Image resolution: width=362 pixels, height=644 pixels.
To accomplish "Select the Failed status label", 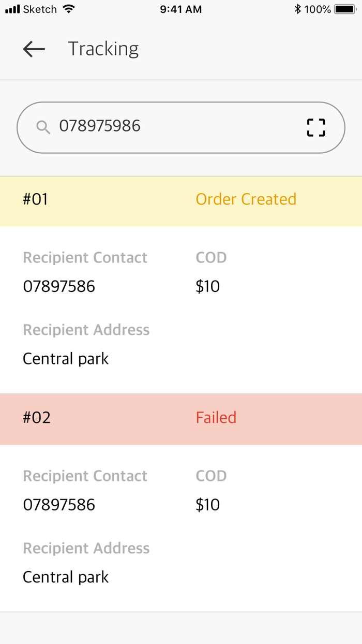I will (x=216, y=418).
